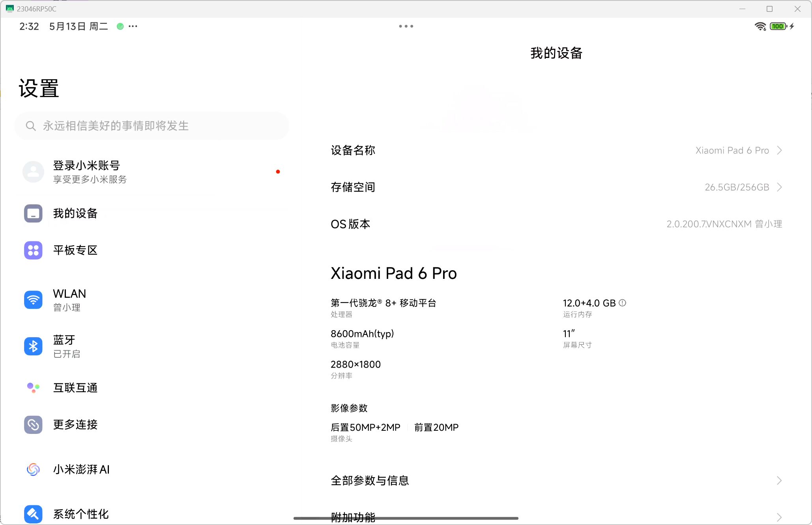Click the 11″ screen size text

pyautogui.click(x=569, y=334)
